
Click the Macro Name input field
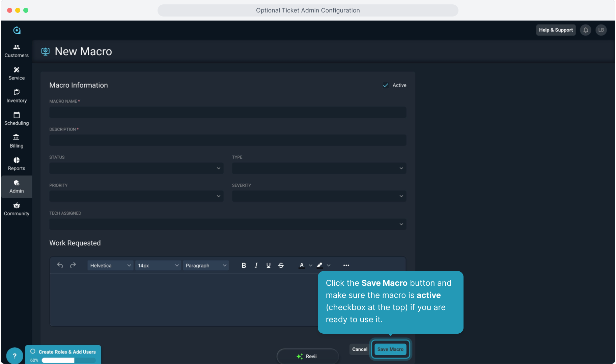click(228, 113)
